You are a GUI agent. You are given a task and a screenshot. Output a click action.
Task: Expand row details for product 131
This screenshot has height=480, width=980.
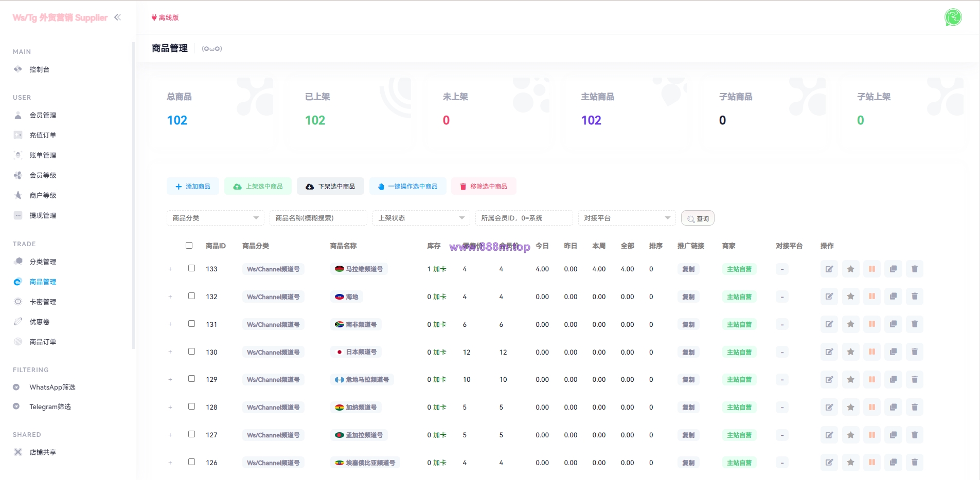coord(170,325)
